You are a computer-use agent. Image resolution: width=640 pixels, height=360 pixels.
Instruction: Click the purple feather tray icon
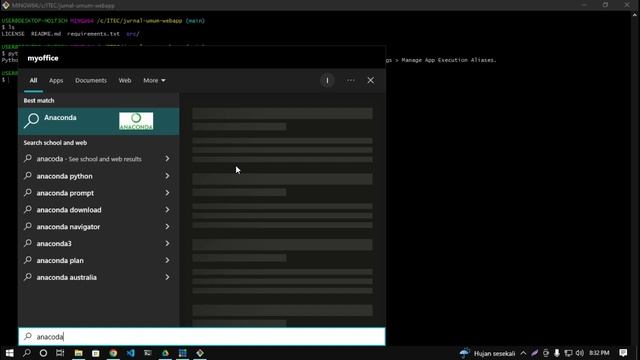tap(534, 353)
